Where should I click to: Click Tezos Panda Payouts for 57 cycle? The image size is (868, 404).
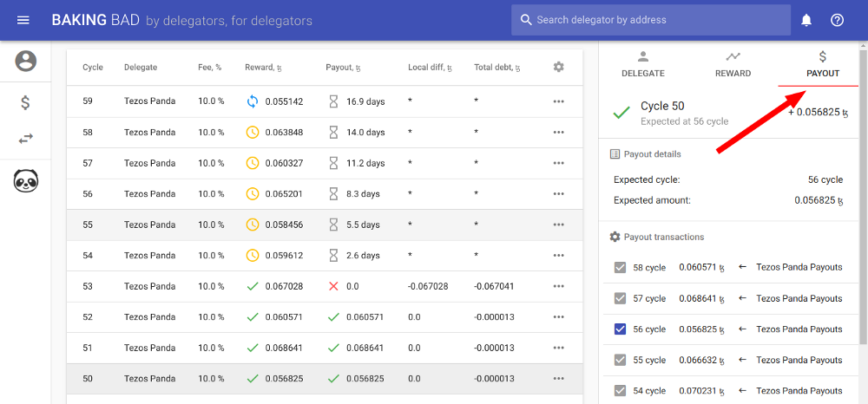pyautogui.click(x=799, y=298)
